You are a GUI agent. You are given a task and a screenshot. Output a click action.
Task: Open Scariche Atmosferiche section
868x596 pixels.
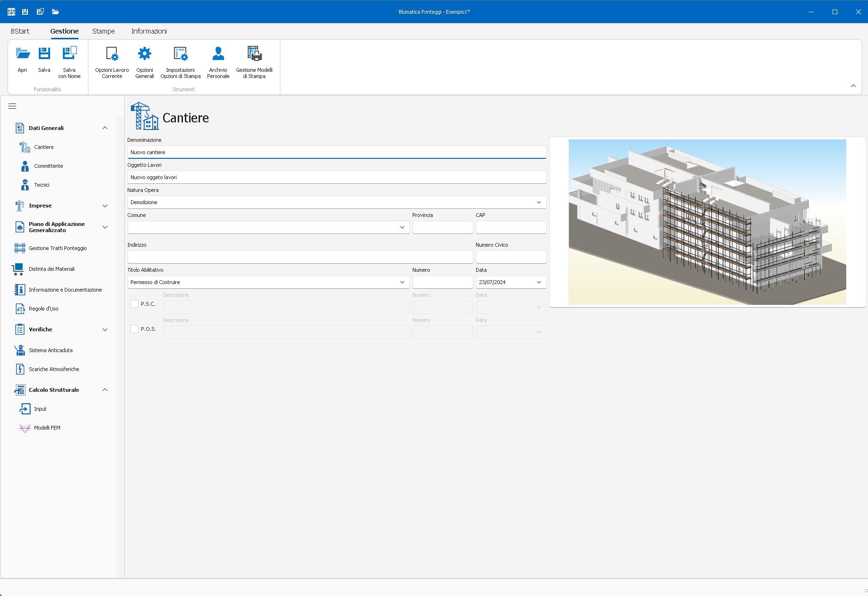54,369
